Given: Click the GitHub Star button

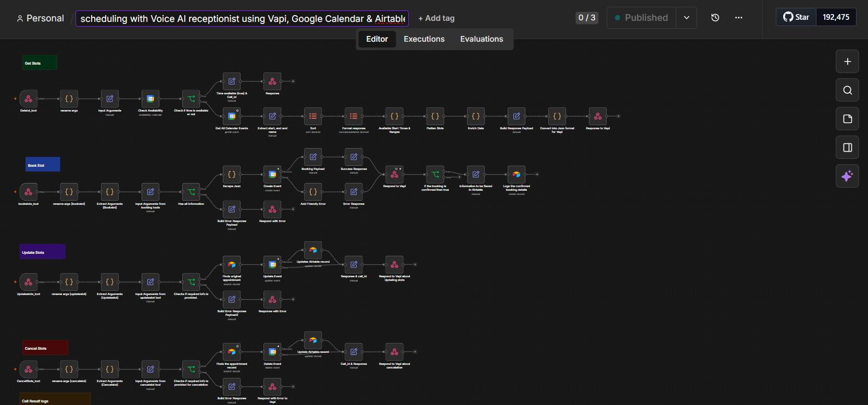Looking at the screenshot, I should coord(796,17).
